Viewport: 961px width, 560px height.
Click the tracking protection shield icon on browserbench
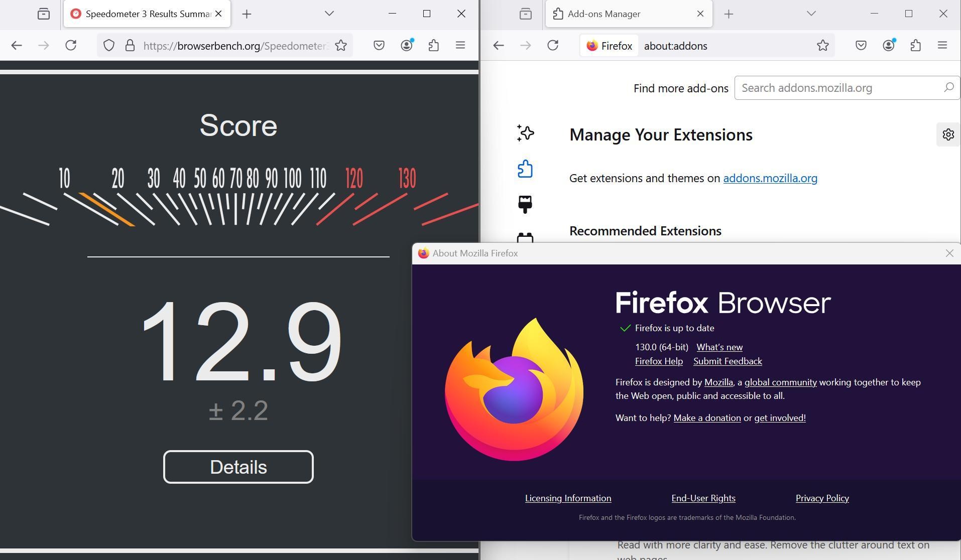[109, 46]
